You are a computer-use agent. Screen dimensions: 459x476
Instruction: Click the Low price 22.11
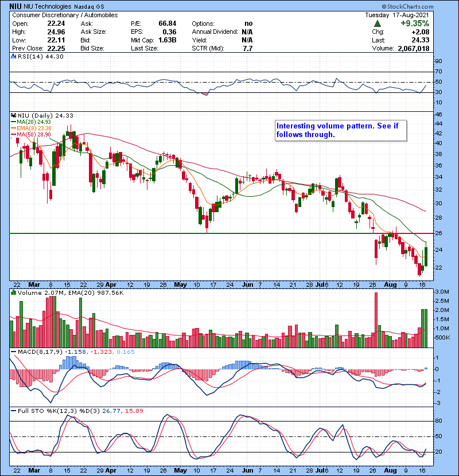coord(56,40)
